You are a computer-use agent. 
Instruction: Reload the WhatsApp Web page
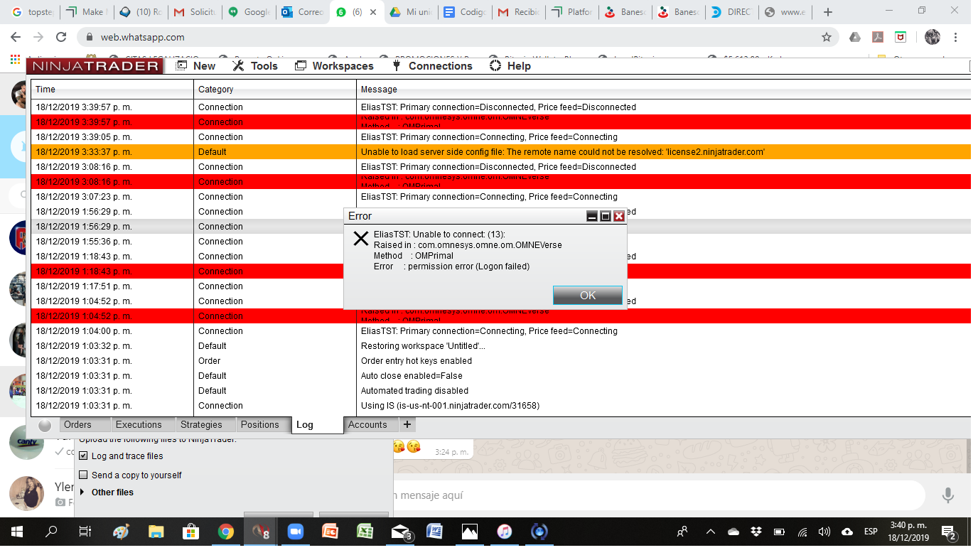(x=61, y=38)
